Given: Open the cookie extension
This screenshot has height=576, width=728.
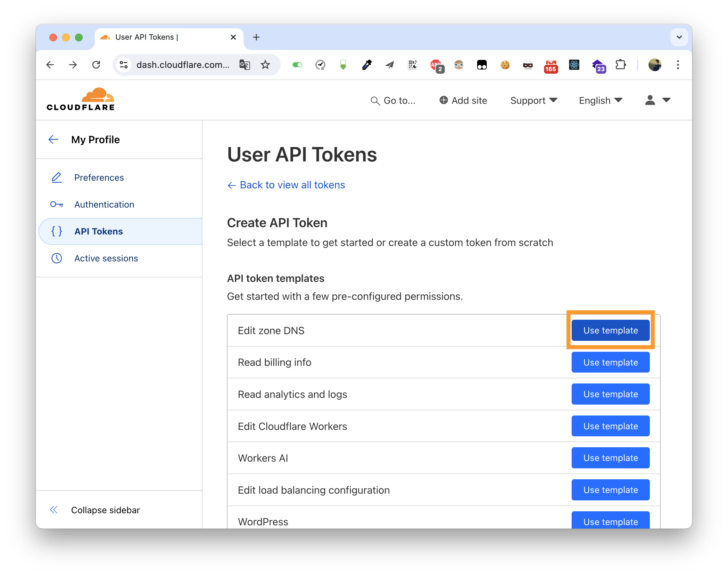Looking at the screenshot, I should point(505,65).
